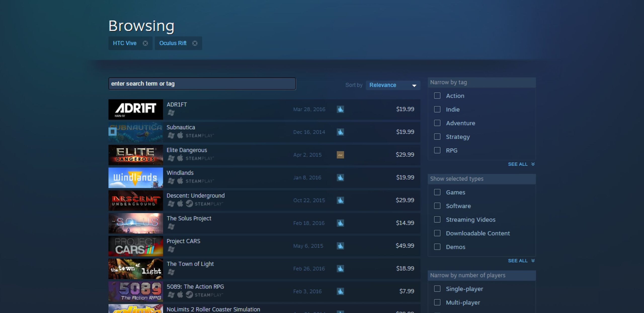
Task: Check the Multi-player checkbox
Action: (437, 302)
